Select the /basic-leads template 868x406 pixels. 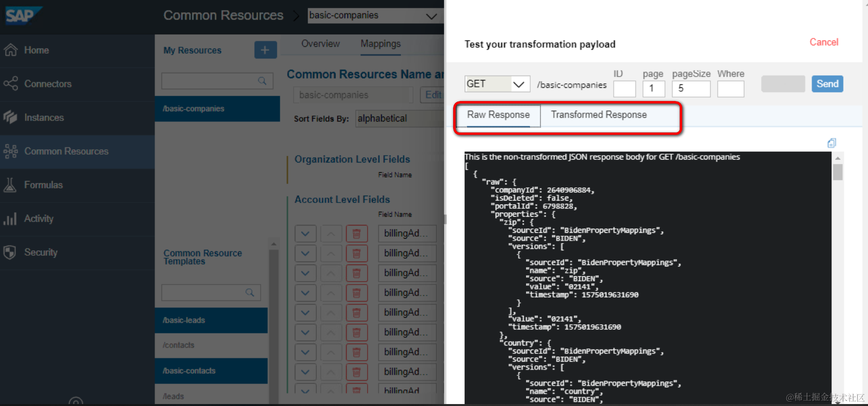click(x=211, y=320)
